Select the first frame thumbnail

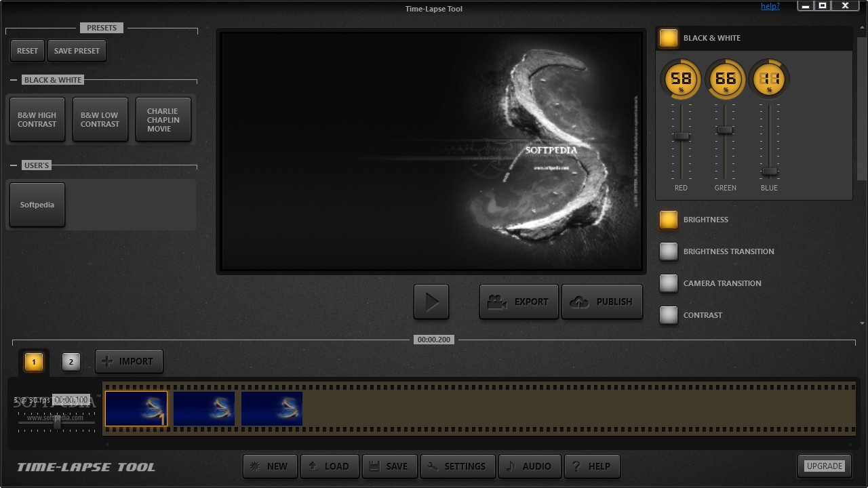(136, 409)
